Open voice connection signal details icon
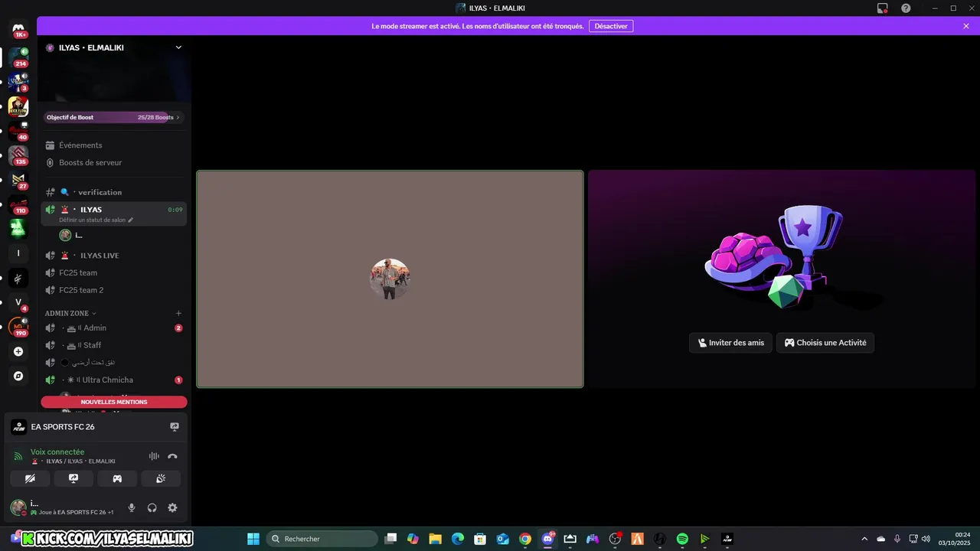This screenshot has width=980, height=551. (x=18, y=456)
